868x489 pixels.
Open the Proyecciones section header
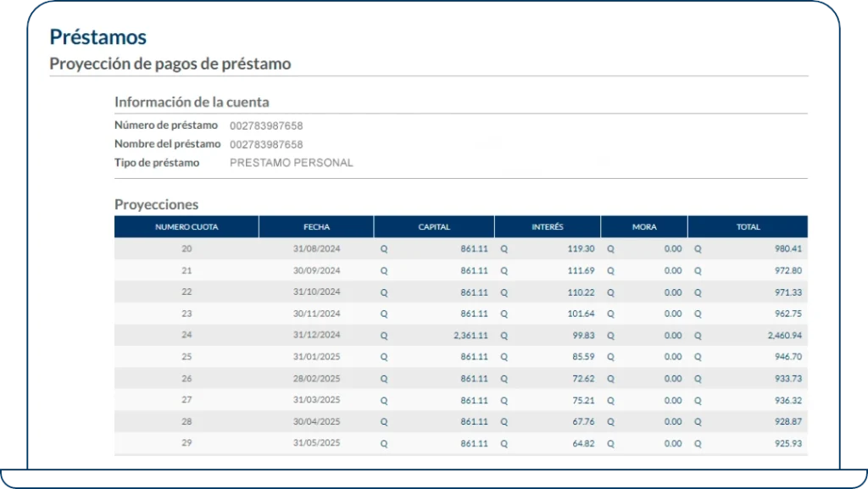pos(156,204)
